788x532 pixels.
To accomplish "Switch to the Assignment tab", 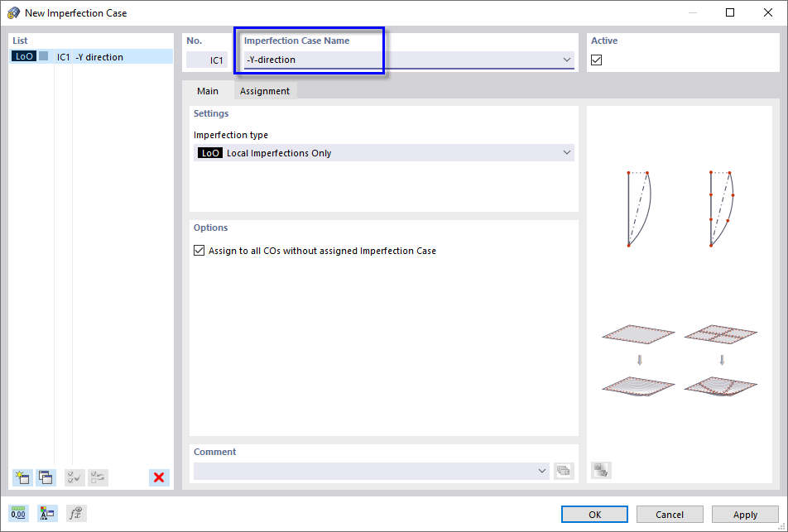I will click(265, 91).
